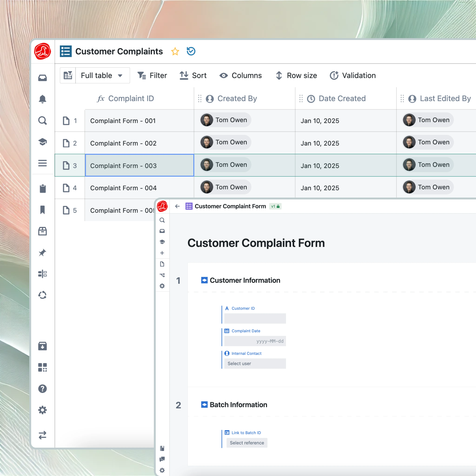
Task: Click search icon in Complaint Form sidebar
Action: pos(162,220)
